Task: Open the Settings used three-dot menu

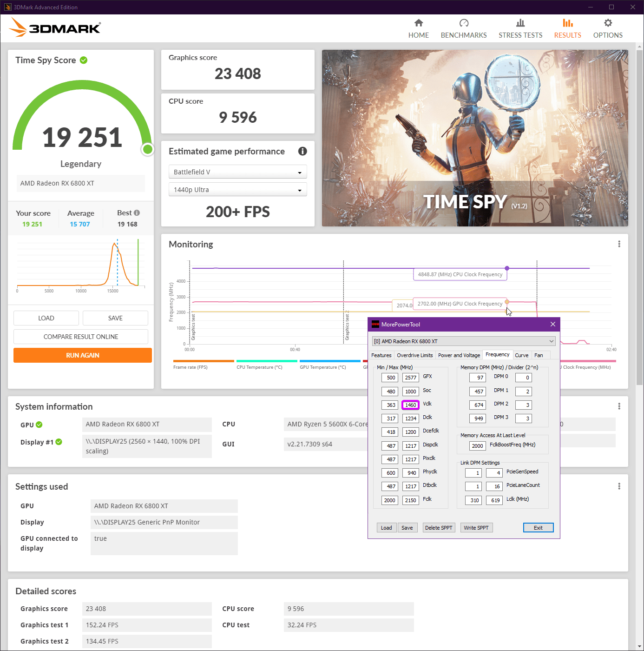Action: click(x=619, y=486)
